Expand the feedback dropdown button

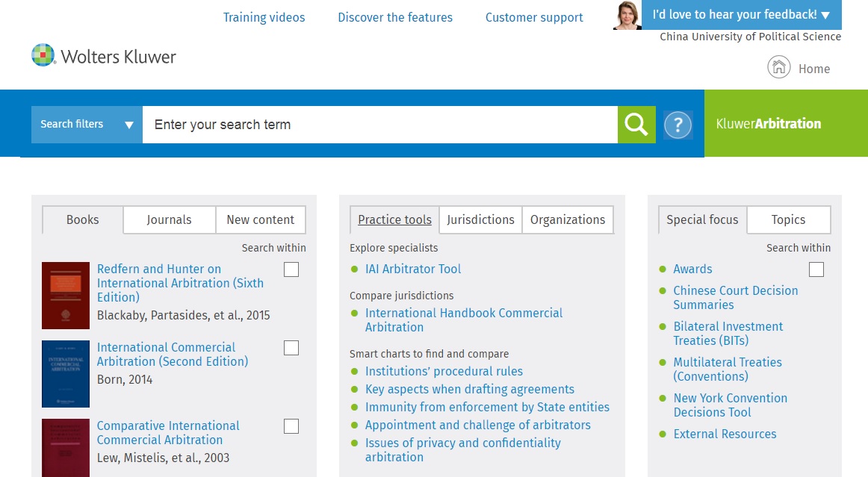point(742,15)
